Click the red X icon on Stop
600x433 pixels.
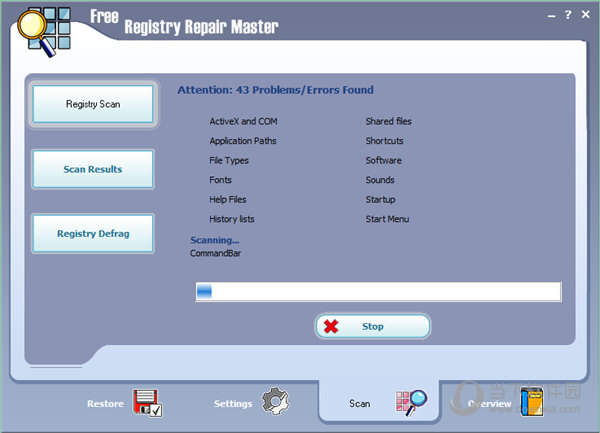click(331, 326)
